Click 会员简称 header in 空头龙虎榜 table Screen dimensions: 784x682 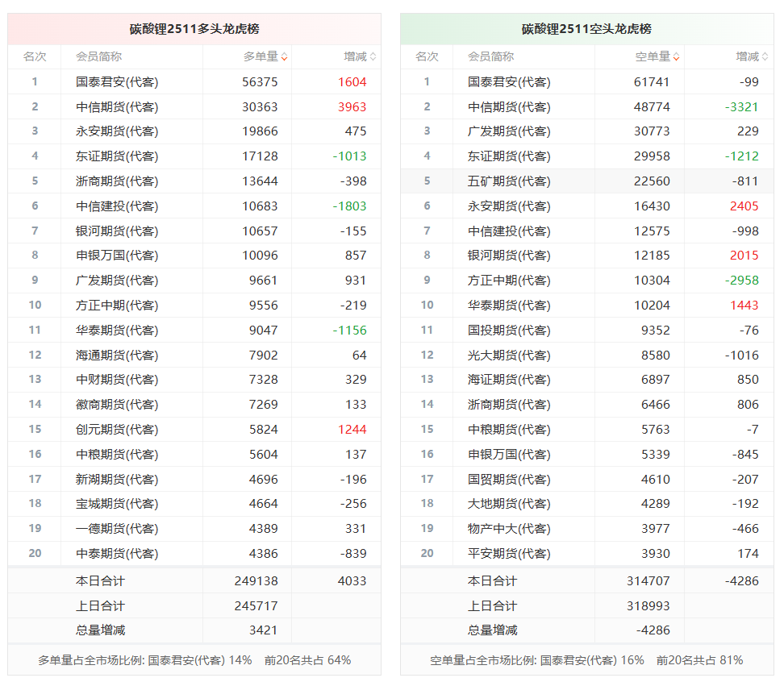(x=490, y=57)
